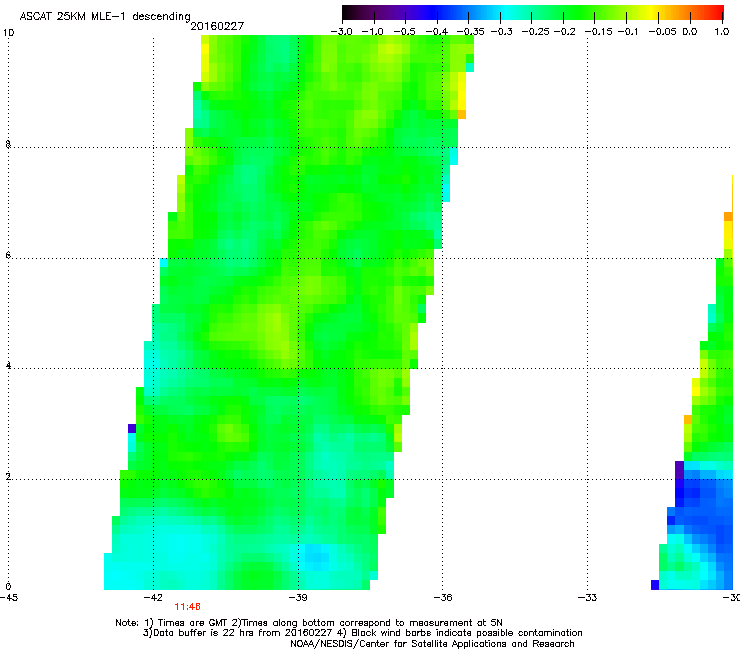Viewport: 740px width, 650px height.
Task: Click the "-0.25" color scale label
Action: (x=535, y=32)
